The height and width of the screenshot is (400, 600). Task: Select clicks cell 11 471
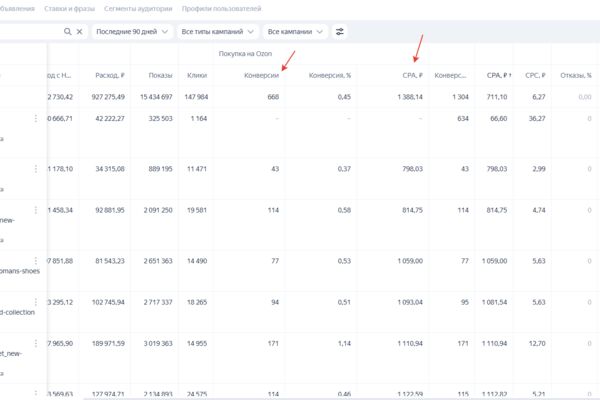197,169
